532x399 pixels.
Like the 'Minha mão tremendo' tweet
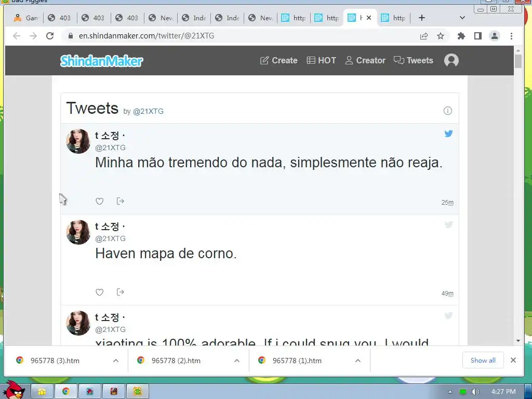tap(99, 201)
